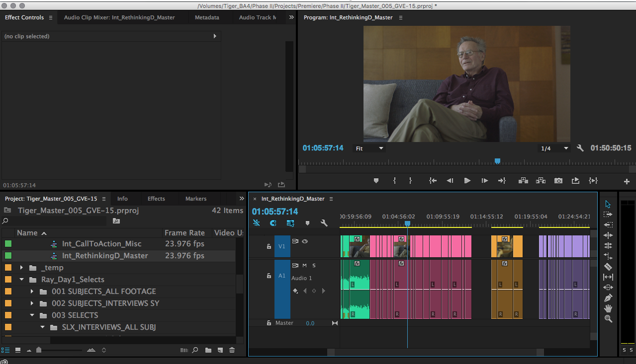Click Automate to Sequence icon
636x364 pixels.
(184, 350)
